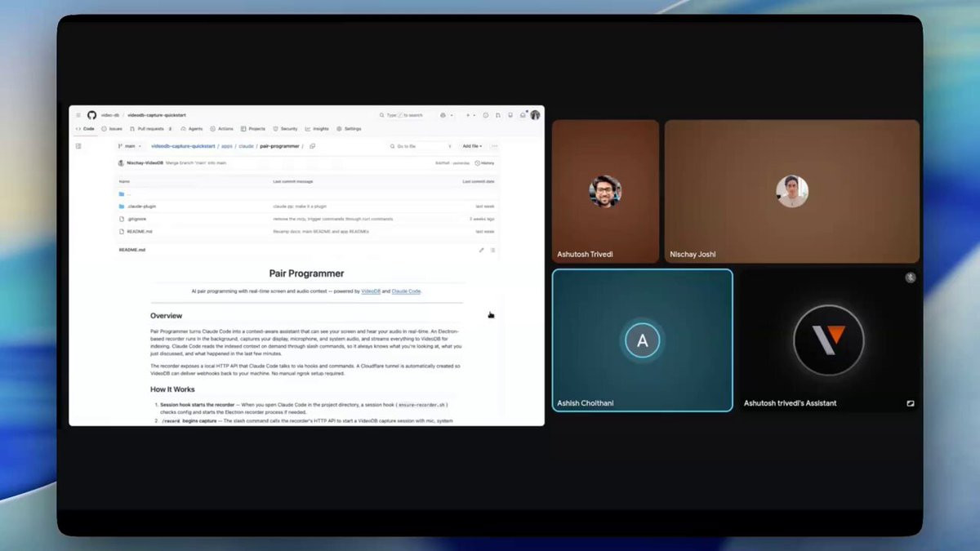The image size is (980, 551).
Task: Click the plus create-new icon in header
Action: tap(468, 115)
